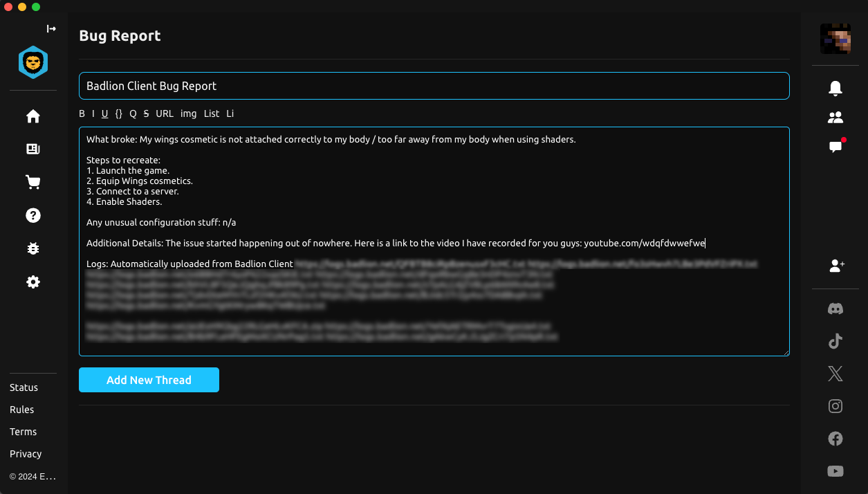Click the youtube.com/wdqfdwwefwe text
This screenshot has width=868, height=494.
coord(645,244)
